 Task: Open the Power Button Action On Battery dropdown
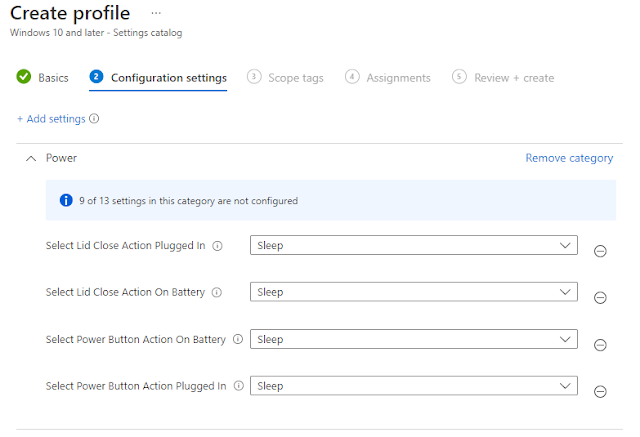(413, 339)
